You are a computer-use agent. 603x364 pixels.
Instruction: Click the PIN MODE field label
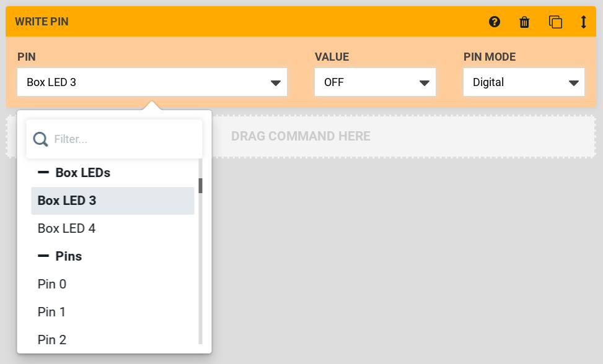(490, 57)
